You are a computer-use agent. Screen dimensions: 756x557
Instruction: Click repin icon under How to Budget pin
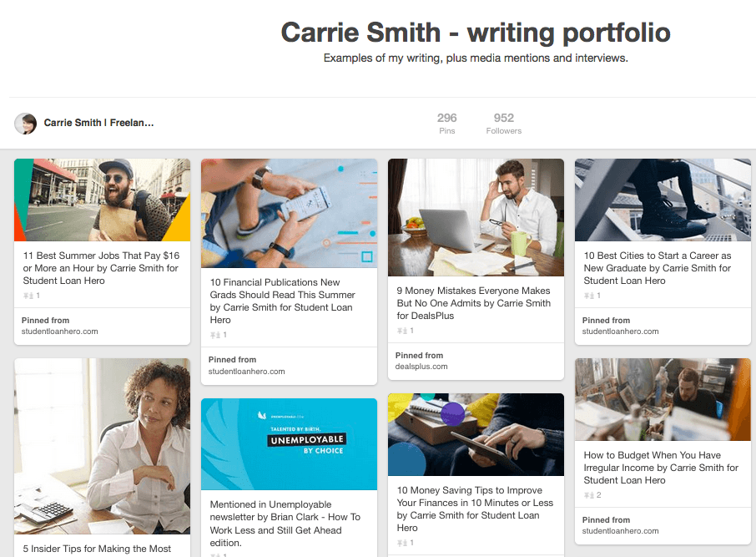coord(589,495)
